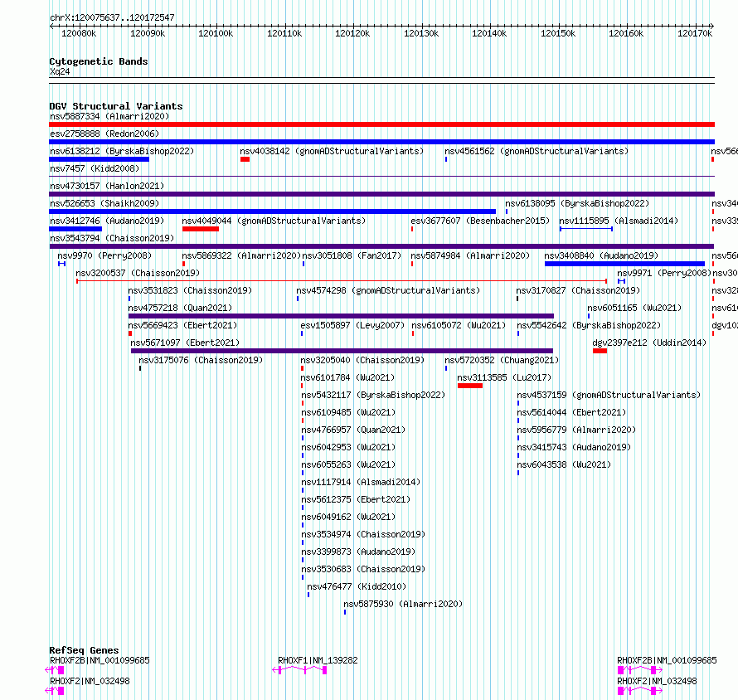Select the purple nsv4757218 (Quan2021) bar

pos(341,316)
